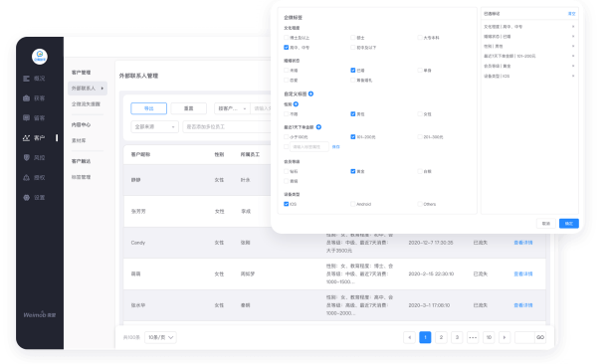607x364 pixels.
Task: Uncheck the 黄金 member level checkbox
Action: (352, 171)
